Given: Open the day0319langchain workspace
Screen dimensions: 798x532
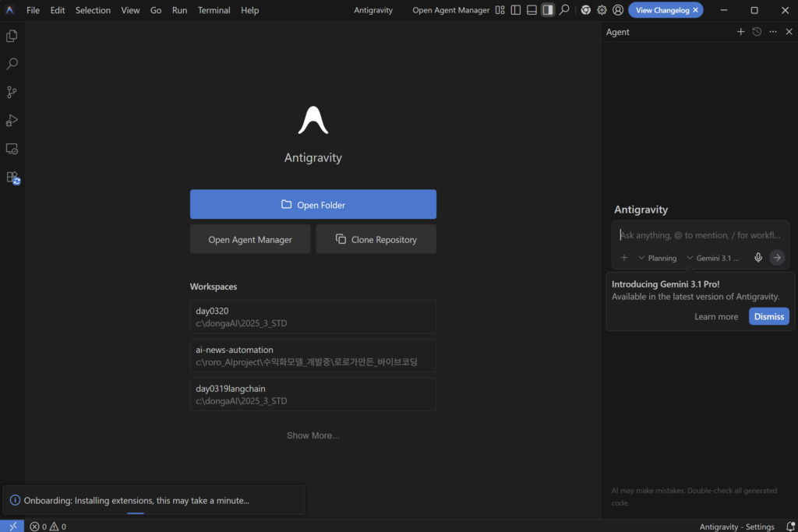Looking at the screenshot, I should [313, 394].
